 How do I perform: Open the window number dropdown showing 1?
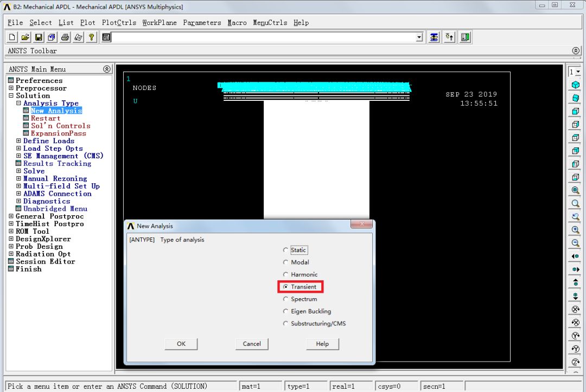pos(578,72)
